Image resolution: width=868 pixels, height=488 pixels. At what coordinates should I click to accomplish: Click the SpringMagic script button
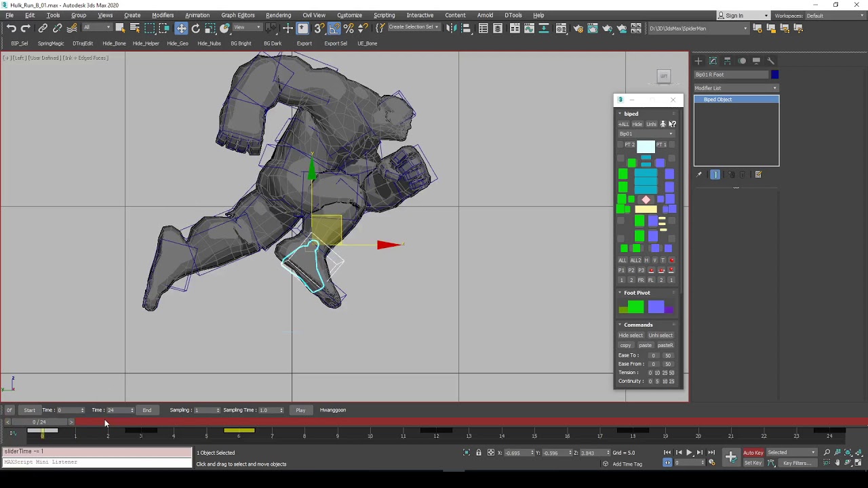coord(51,43)
